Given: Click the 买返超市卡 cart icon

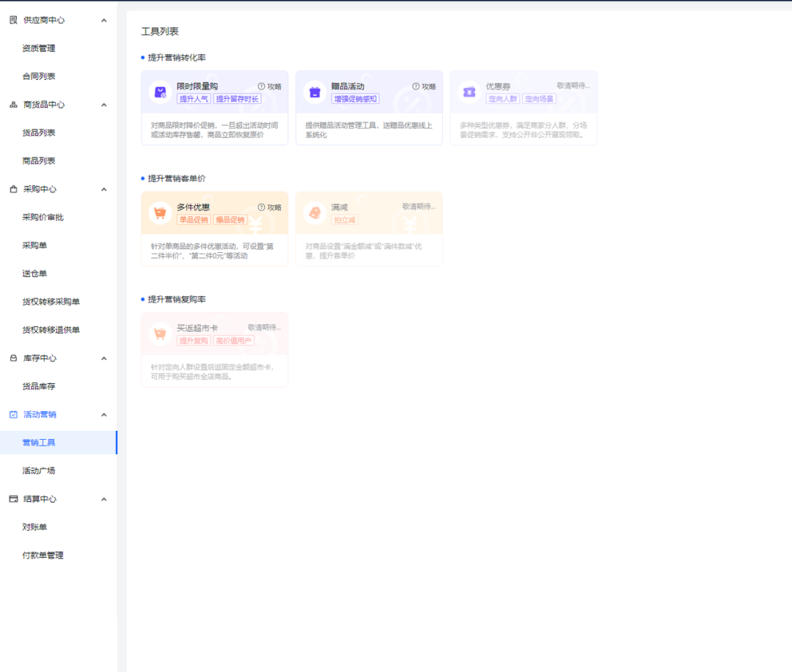Looking at the screenshot, I should (161, 333).
